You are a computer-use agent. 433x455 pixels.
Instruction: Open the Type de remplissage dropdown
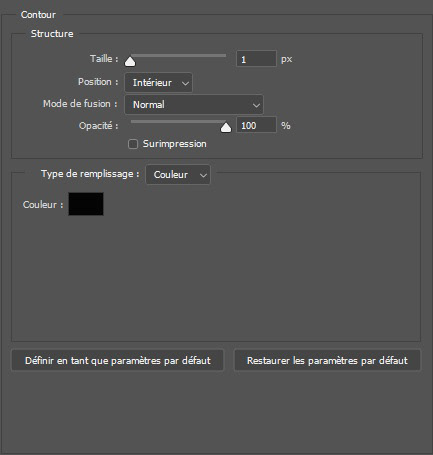point(178,175)
